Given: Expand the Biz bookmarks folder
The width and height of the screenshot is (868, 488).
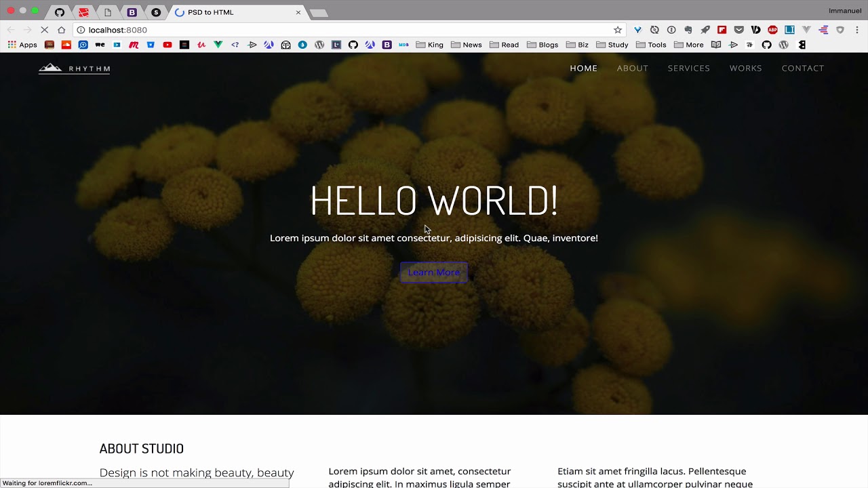Looking at the screenshot, I should click(577, 45).
